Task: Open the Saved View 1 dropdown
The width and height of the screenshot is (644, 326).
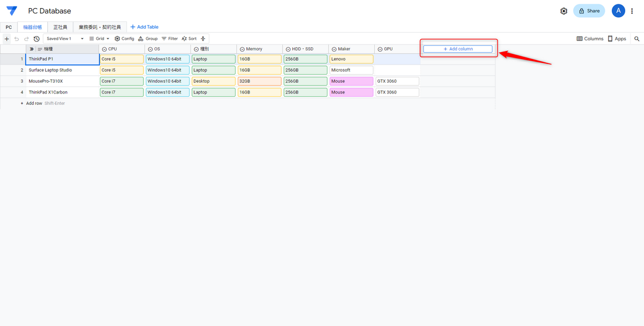Action: [x=65, y=39]
